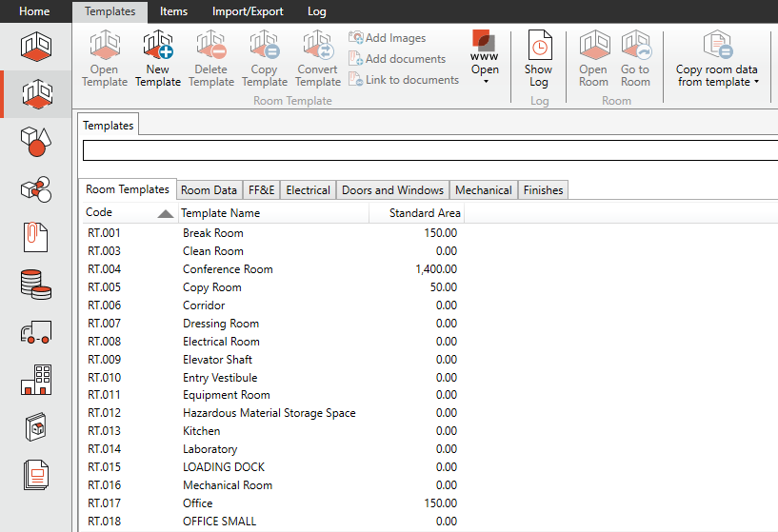Expand the WWW Open dropdown
This screenshot has width=778, height=532.
(x=485, y=81)
